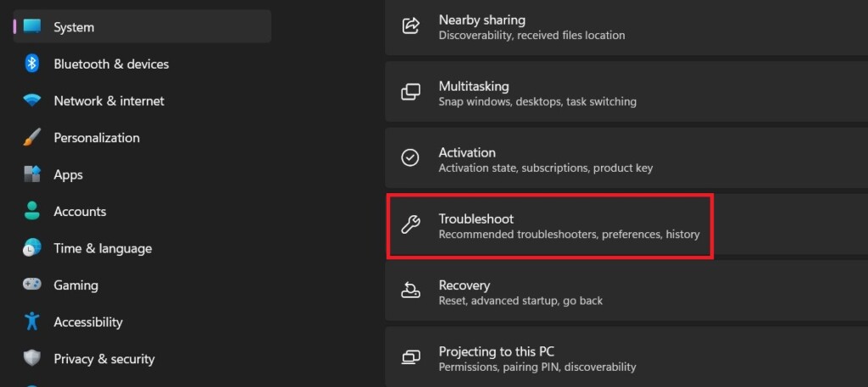Click the Bluetooth icon in sidebar
The width and height of the screenshot is (868, 387).
tap(32, 64)
